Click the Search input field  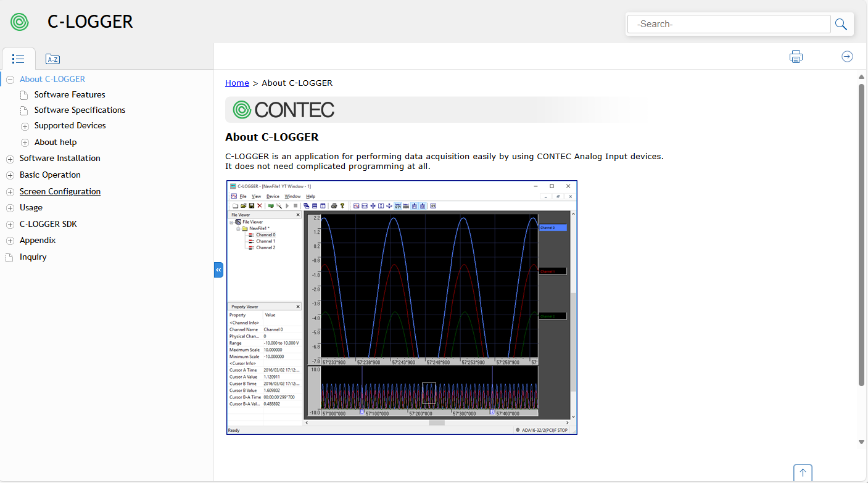click(x=729, y=24)
